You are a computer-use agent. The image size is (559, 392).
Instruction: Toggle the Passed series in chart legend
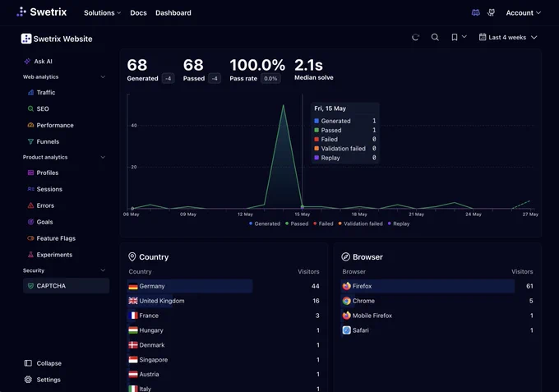[297, 224]
